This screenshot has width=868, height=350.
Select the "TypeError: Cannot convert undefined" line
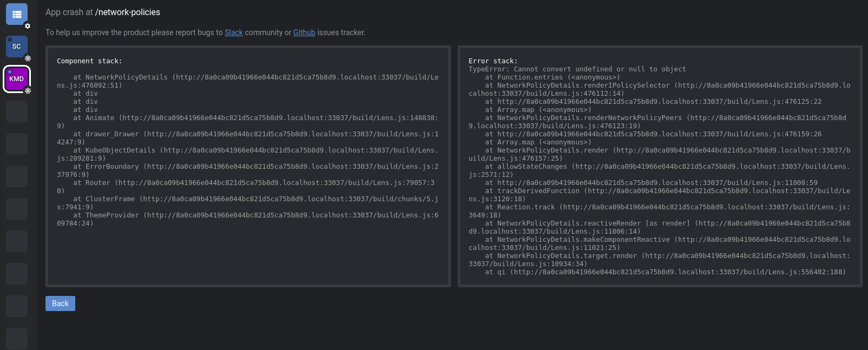[577, 69]
